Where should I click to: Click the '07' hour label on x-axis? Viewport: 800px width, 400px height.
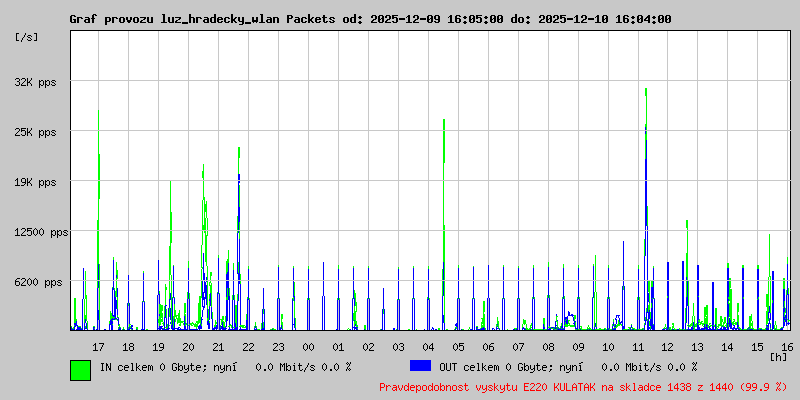pos(518,347)
